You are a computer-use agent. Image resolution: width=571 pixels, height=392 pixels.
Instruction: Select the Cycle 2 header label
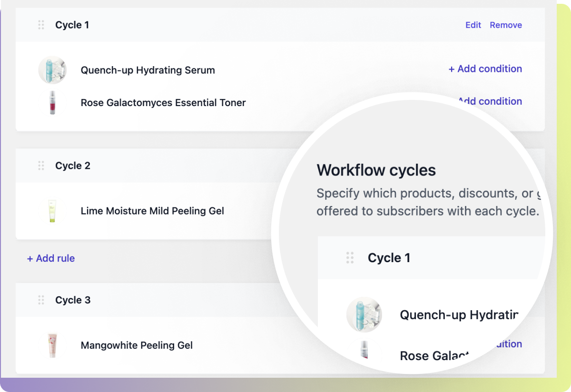(73, 166)
